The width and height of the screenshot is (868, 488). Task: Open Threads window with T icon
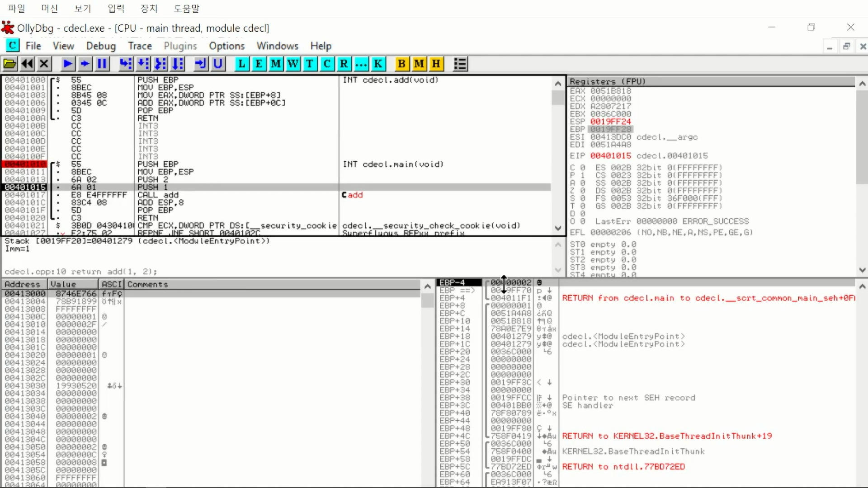310,64
